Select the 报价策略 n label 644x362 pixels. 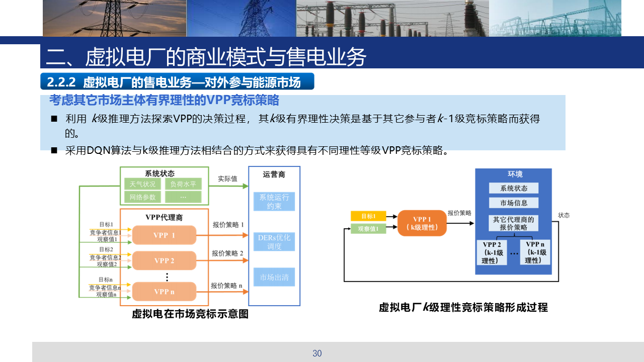tap(227, 286)
